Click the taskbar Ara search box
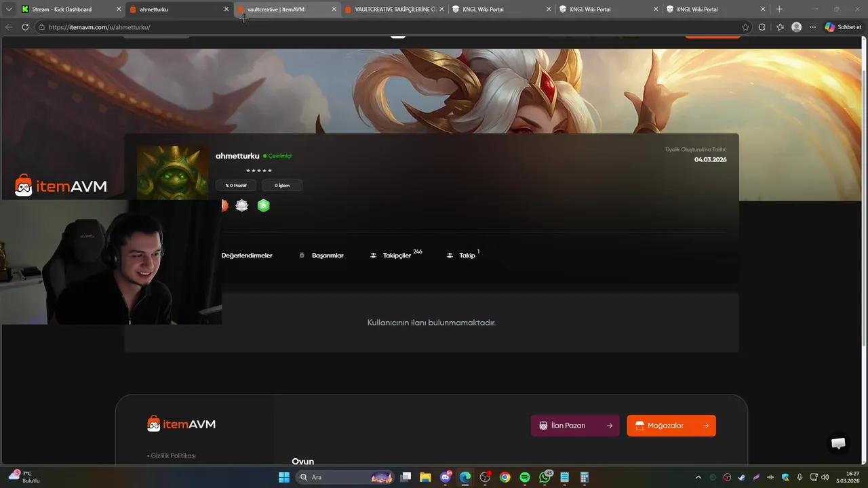The height and width of the screenshot is (488, 868). [x=344, y=477]
